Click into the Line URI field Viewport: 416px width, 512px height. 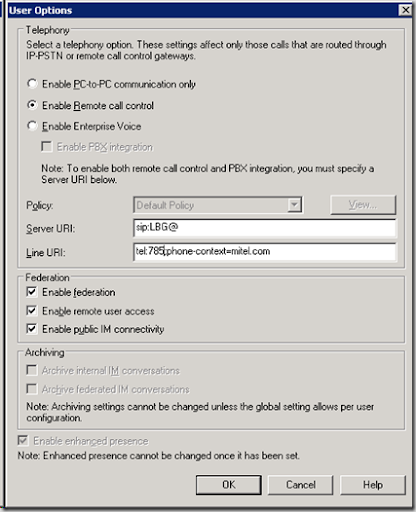point(265,252)
